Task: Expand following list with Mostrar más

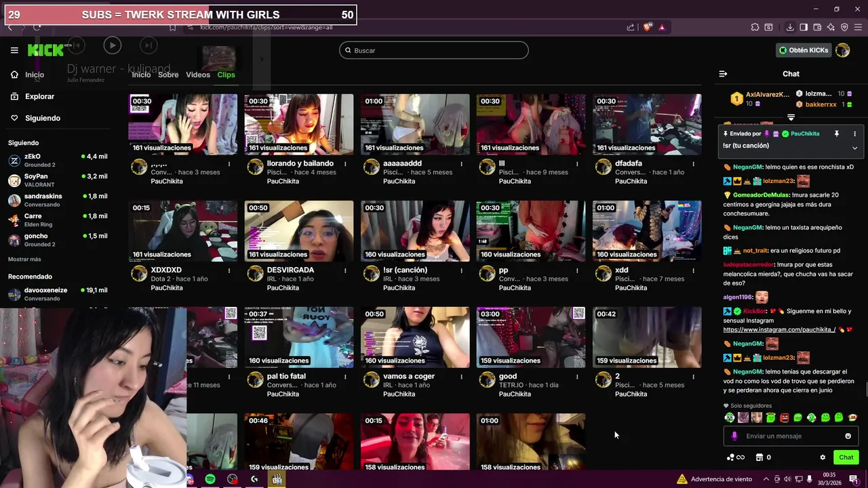Action: (24, 259)
